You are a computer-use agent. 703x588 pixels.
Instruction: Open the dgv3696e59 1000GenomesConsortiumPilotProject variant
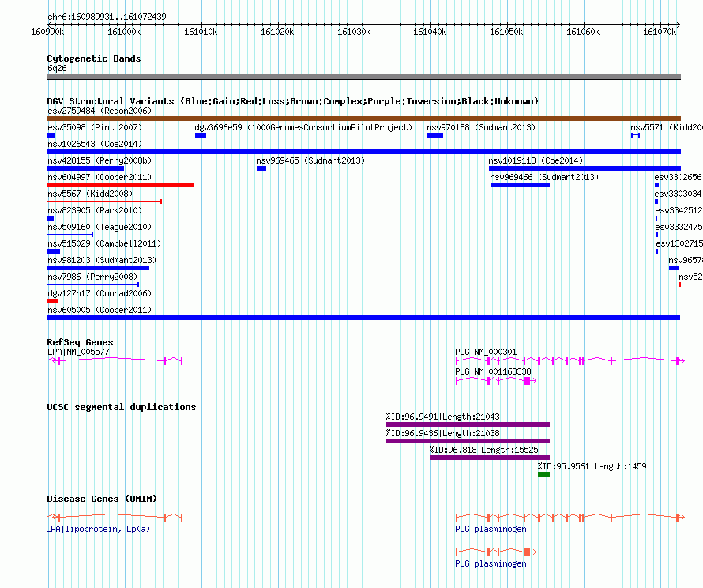(x=303, y=127)
